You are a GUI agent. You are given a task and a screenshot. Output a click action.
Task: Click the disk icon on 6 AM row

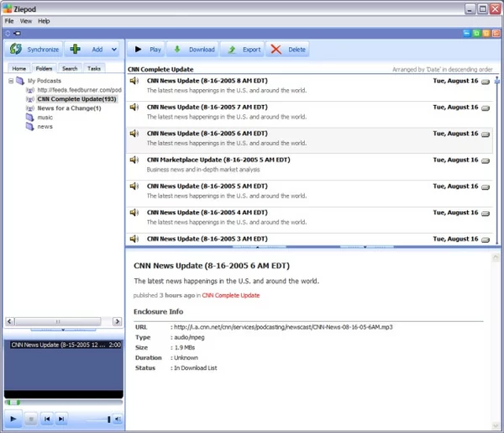486,135
